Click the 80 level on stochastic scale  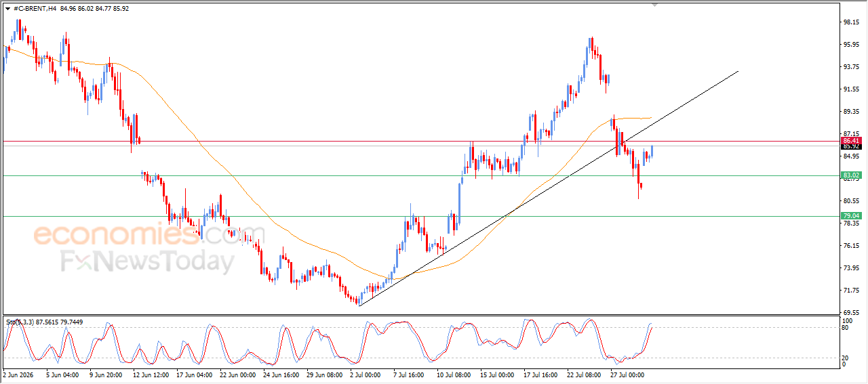coord(846,328)
